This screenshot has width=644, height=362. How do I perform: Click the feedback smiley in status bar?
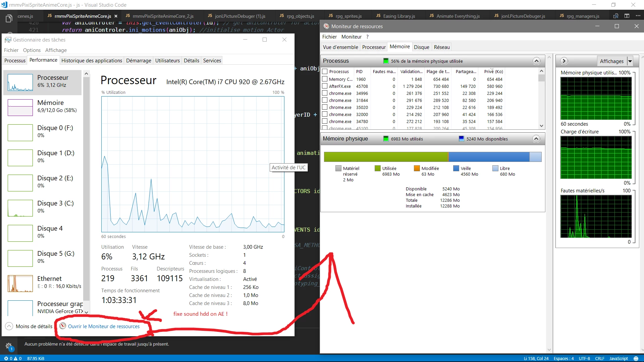tap(636, 358)
